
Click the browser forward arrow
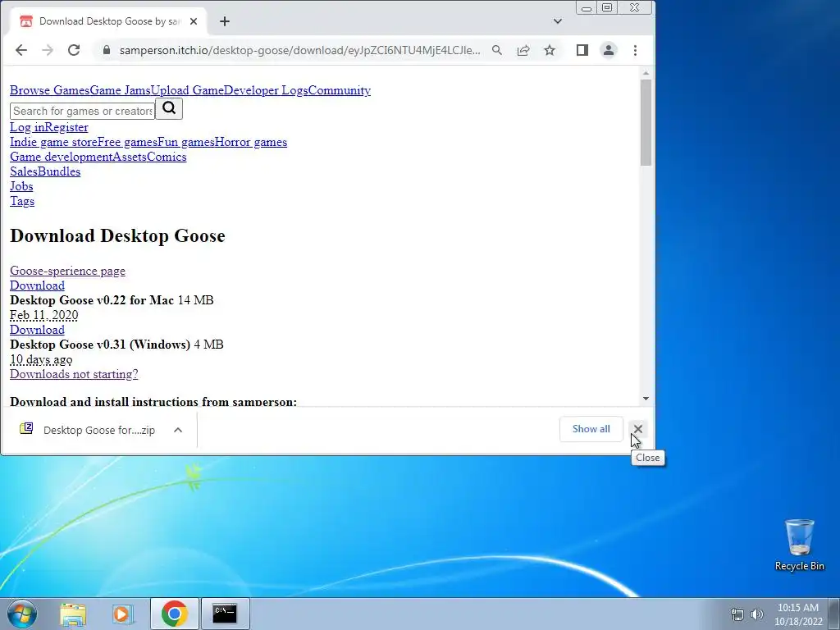coord(48,50)
